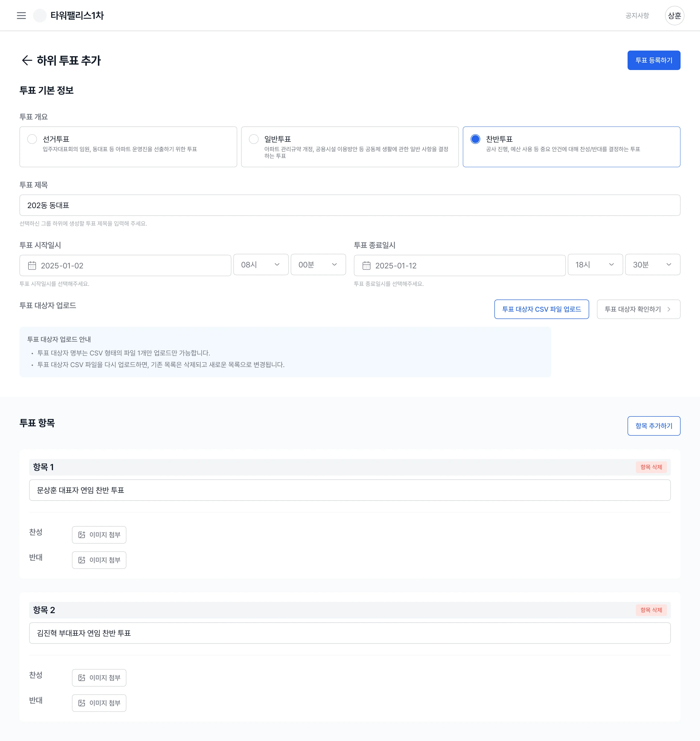
Task: Select the 일반투표 radio option
Action: 254,139
